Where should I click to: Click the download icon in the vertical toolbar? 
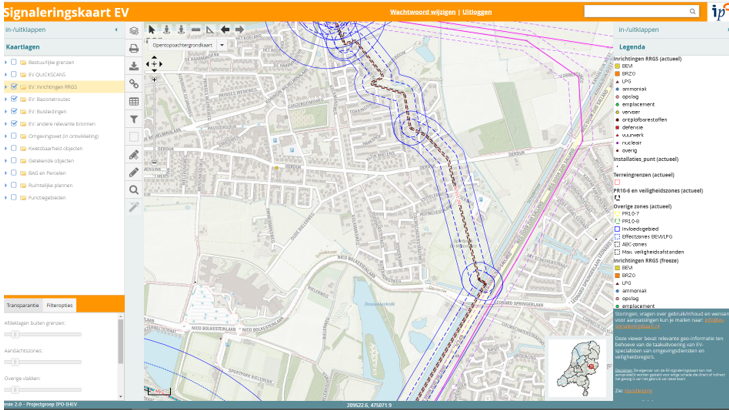(x=134, y=66)
